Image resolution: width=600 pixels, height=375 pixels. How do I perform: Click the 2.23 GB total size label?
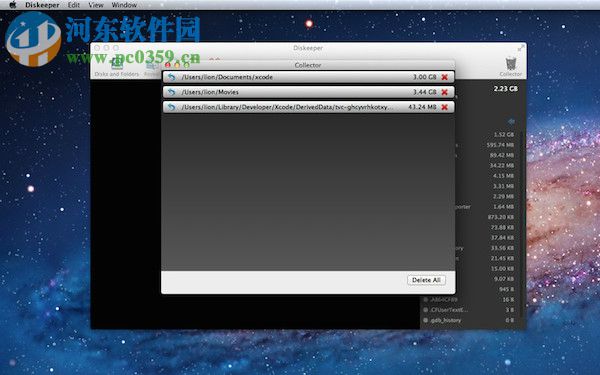click(505, 89)
